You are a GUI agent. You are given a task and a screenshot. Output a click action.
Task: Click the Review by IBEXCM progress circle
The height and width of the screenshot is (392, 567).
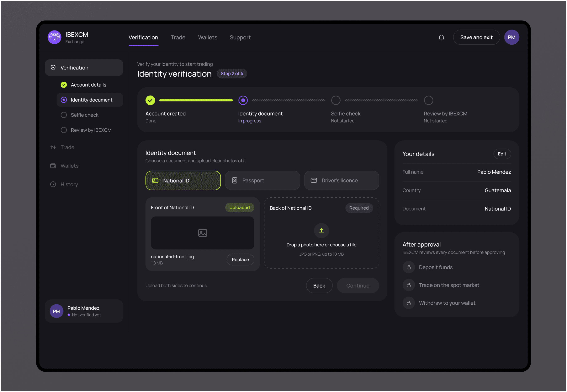tap(428, 100)
